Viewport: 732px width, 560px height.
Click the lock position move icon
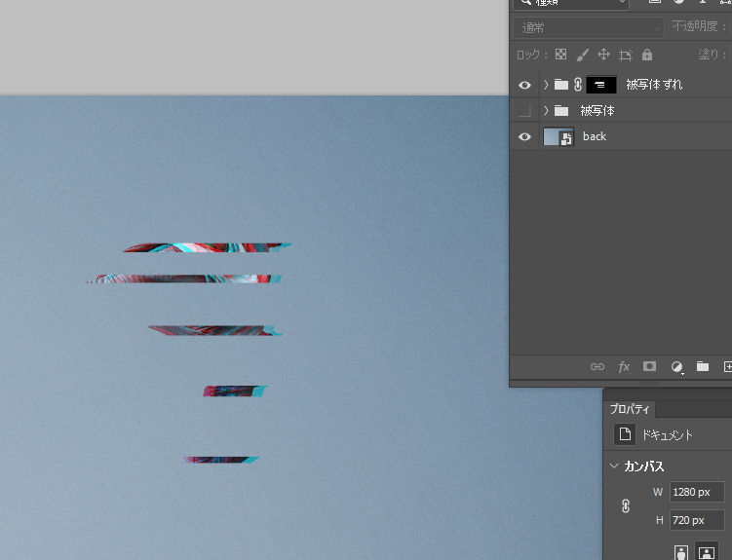pos(603,56)
